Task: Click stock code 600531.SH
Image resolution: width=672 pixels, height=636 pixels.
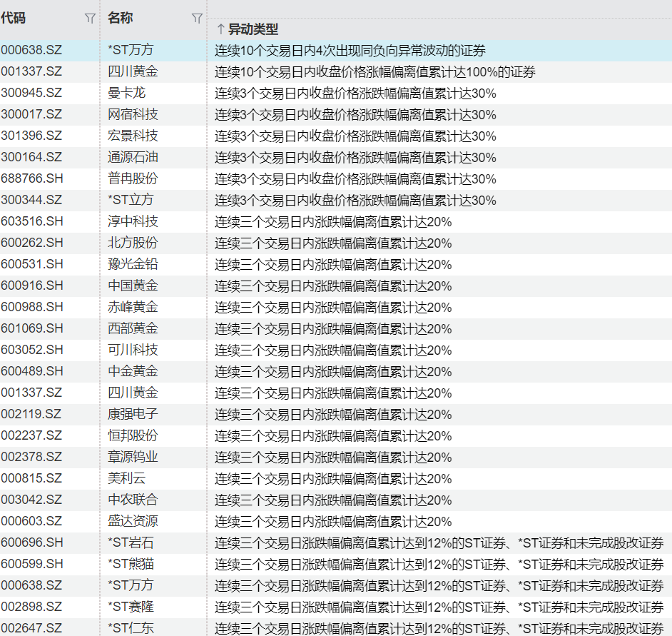Action: coord(31,265)
